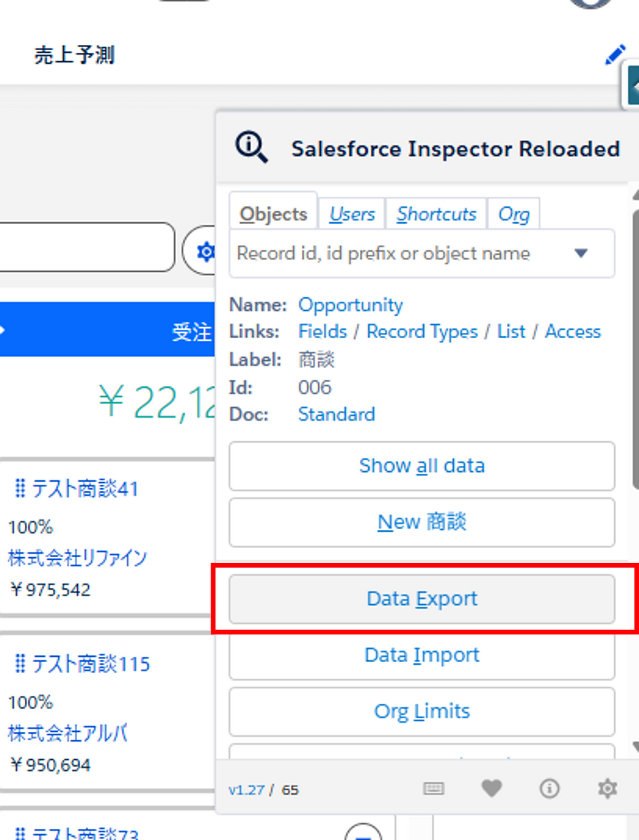Click the ￥950,694 amount text
The width and height of the screenshot is (639, 840).
(50, 765)
